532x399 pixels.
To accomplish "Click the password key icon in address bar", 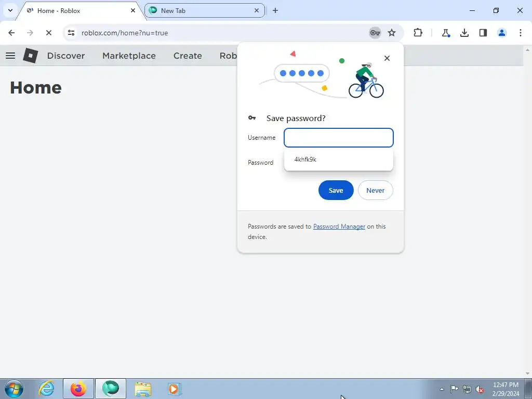I will [375, 33].
